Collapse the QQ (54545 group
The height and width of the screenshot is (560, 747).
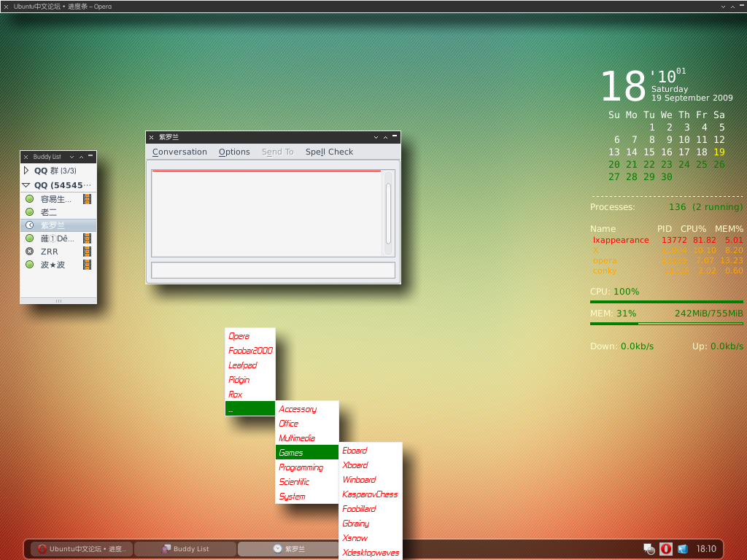click(26, 185)
